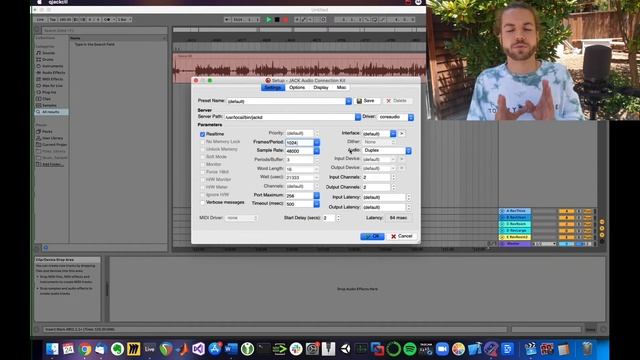Select Clips in the Ableton browser

(47, 99)
